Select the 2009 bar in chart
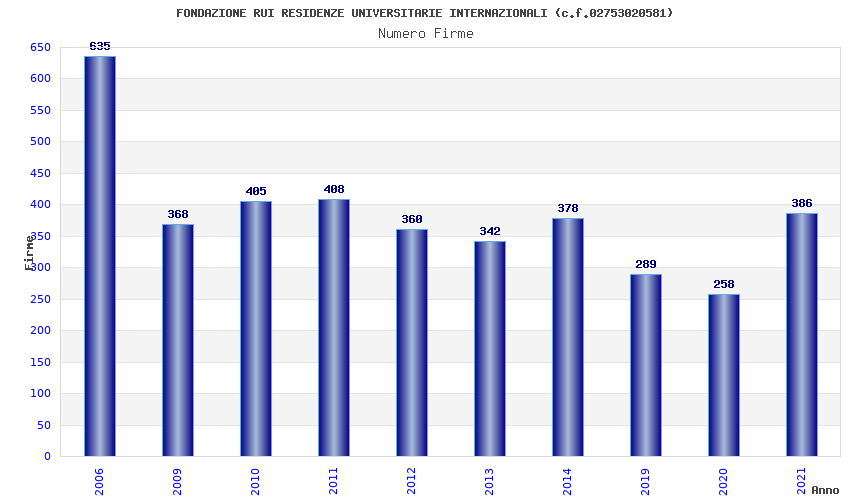Screen dimensions: 850x500 [178, 340]
